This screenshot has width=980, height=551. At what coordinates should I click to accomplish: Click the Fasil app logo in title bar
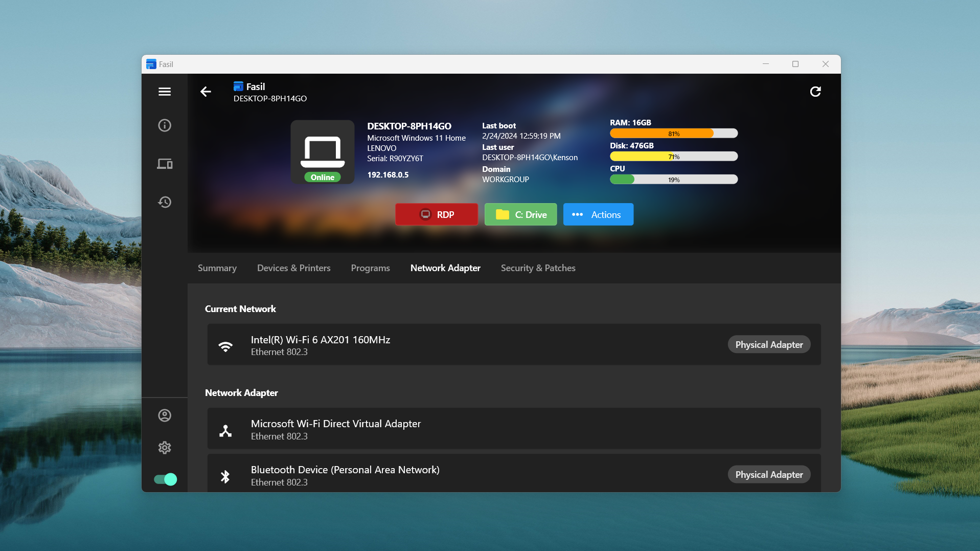(x=151, y=64)
